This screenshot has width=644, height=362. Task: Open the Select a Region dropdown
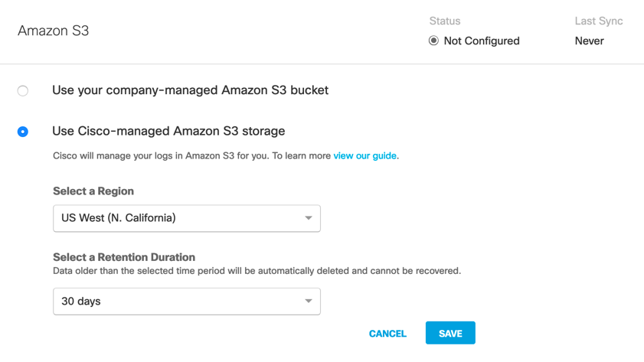(x=186, y=218)
